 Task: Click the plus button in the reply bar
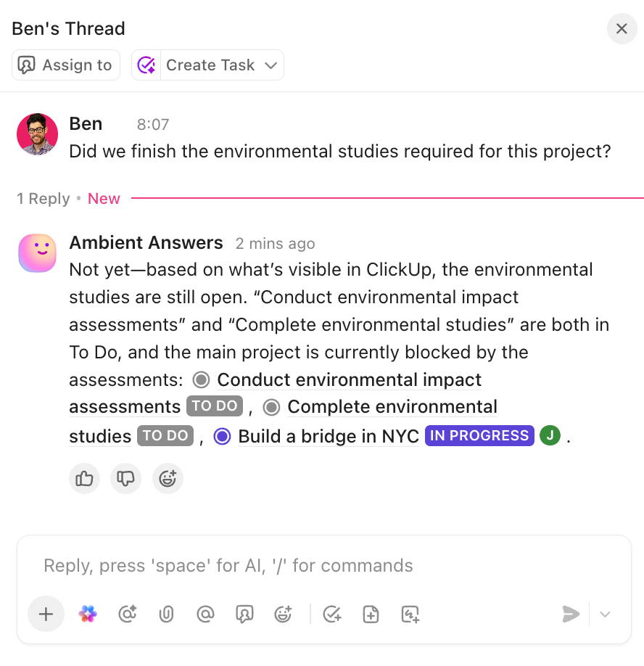click(x=46, y=614)
